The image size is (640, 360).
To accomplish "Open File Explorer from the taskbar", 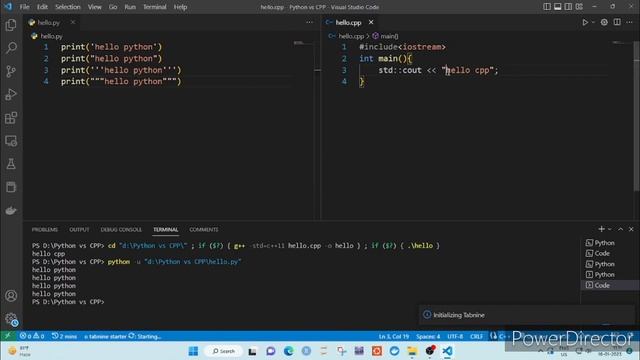I will pyautogui.click(x=412, y=351).
